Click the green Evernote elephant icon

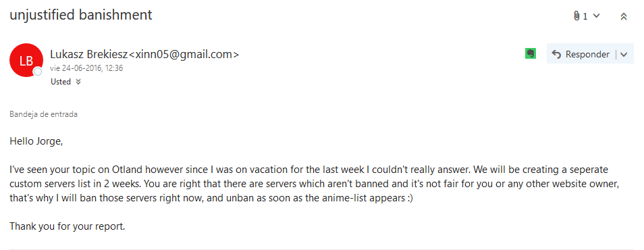click(x=530, y=54)
